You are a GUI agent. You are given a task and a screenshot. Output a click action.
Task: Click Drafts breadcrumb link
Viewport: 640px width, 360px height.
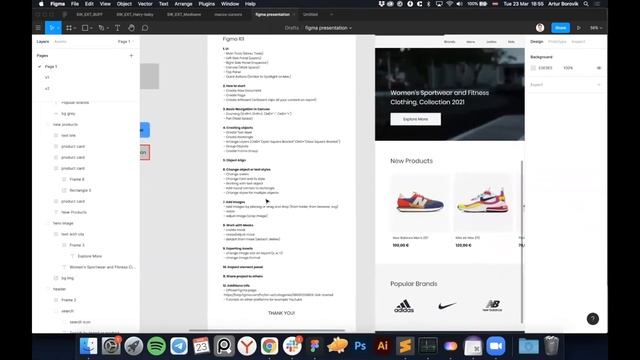291,28
